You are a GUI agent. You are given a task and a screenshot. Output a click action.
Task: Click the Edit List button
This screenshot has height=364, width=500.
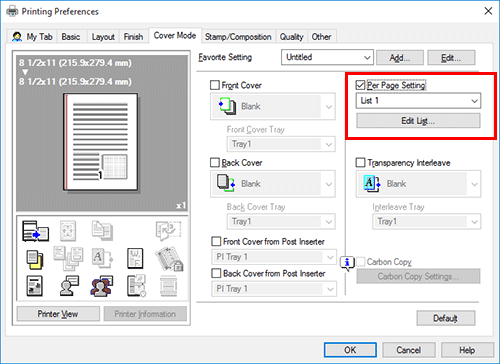coord(418,121)
